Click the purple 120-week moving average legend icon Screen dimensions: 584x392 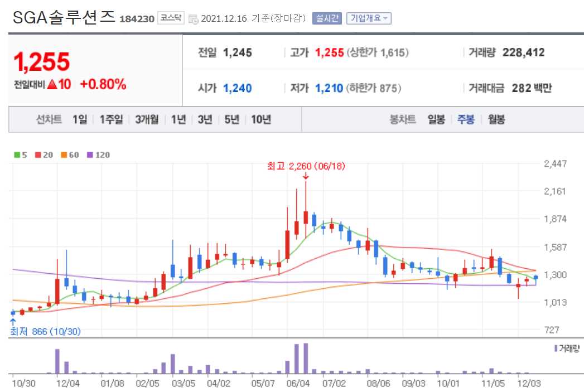click(89, 155)
